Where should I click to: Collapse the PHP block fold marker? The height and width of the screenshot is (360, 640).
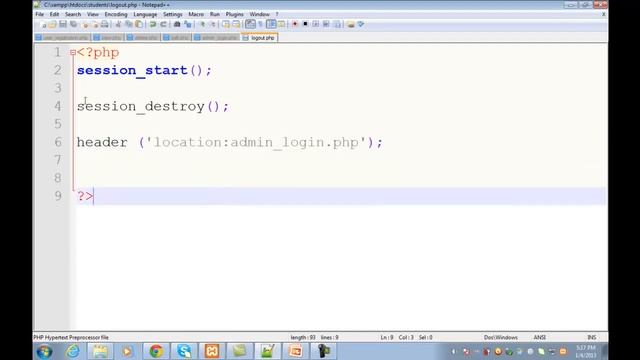(73, 52)
